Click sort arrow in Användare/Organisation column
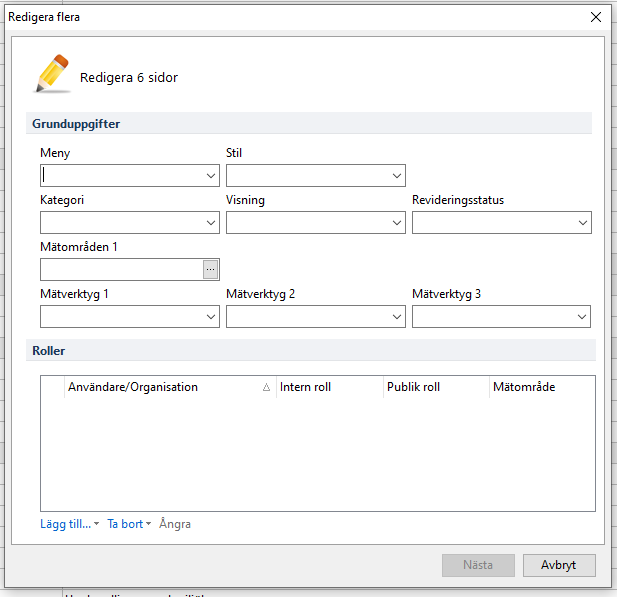Viewport: 617px width, 597px height. tap(266, 388)
